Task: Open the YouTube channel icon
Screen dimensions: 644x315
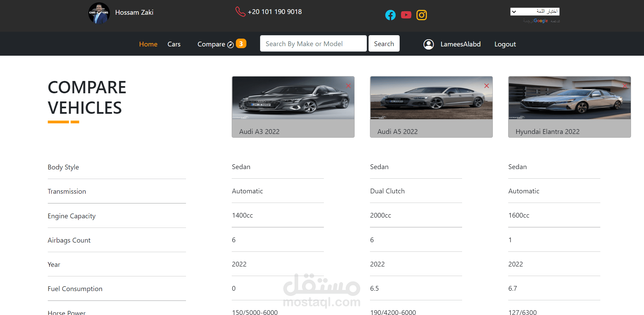Action: click(x=406, y=15)
